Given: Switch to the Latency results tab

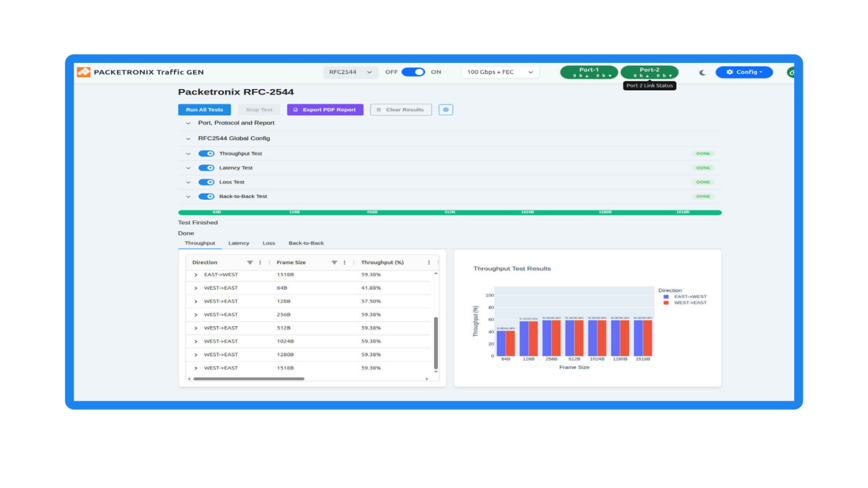Looking at the screenshot, I should coord(239,243).
